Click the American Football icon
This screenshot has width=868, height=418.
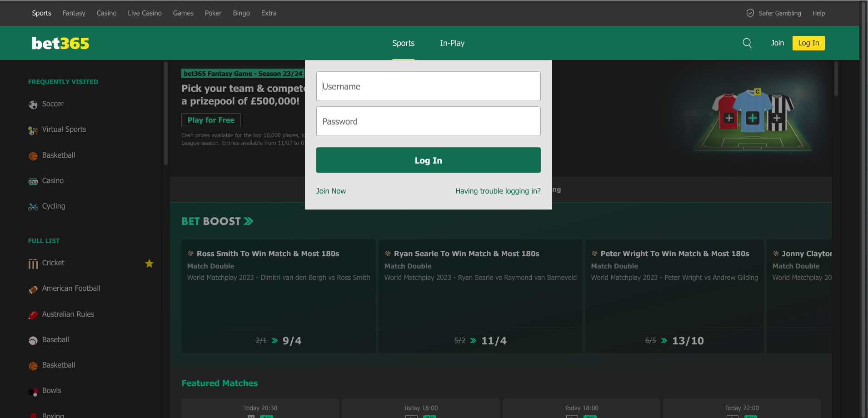point(33,289)
